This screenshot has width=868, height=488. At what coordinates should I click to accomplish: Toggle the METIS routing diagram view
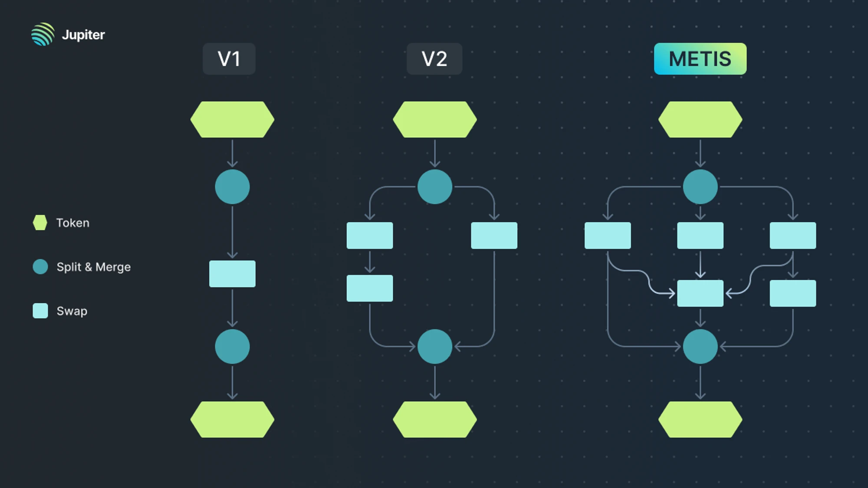(700, 59)
